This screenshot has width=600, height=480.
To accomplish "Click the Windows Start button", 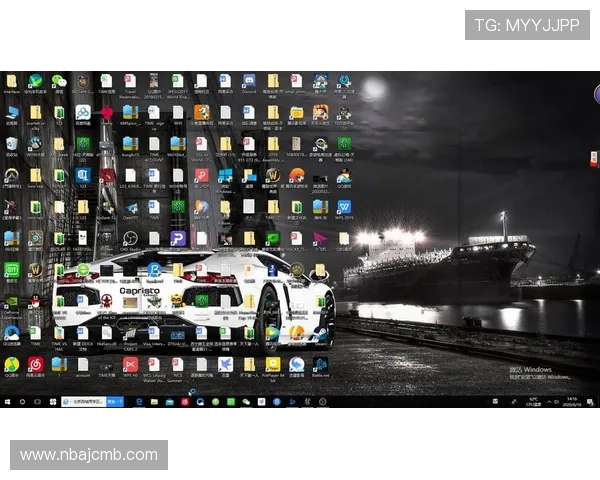I will coord(8,401).
